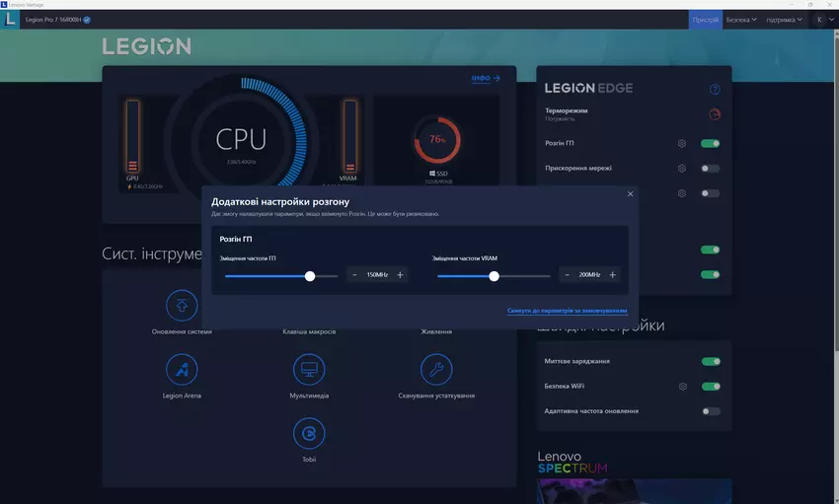The width and height of the screenshot is (839, 504).
Task: Open the user profile K dropdown
Action: [x=821, y=20]
